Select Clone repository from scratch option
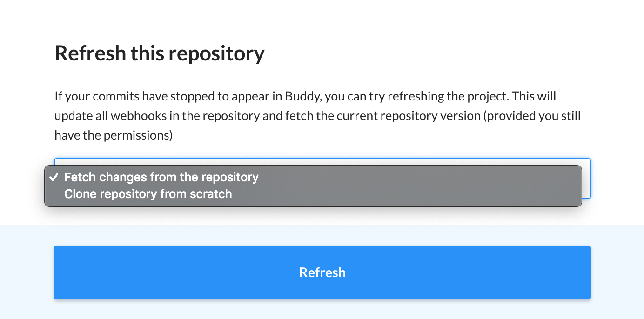Viewport: 644px width, 319px height. click(148, 194)
